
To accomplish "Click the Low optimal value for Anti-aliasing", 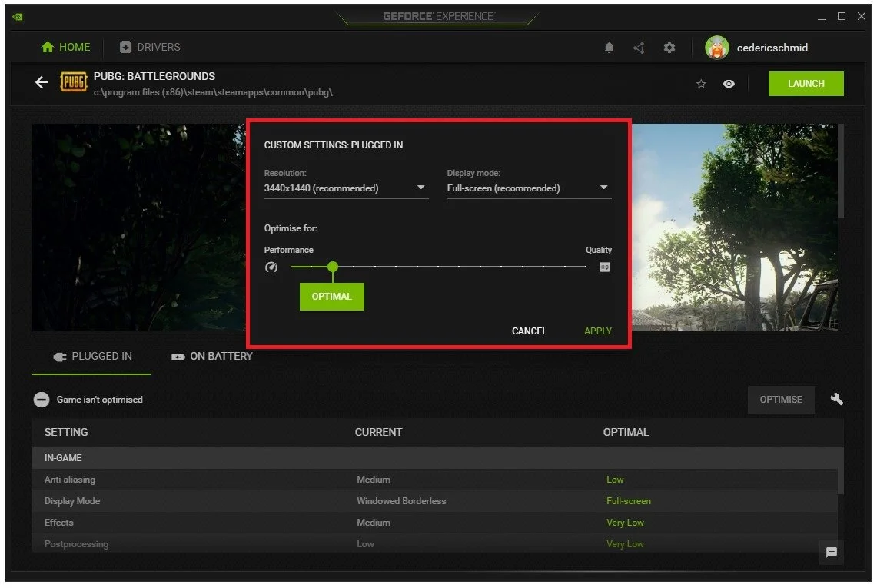I will pos(615,480).
